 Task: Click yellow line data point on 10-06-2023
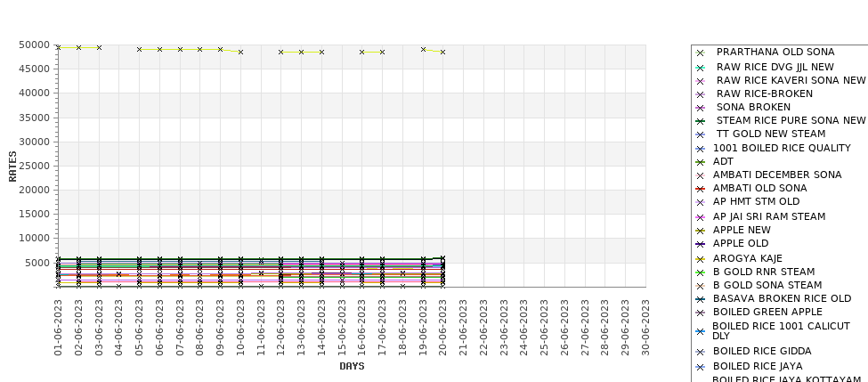pos(240,52)
